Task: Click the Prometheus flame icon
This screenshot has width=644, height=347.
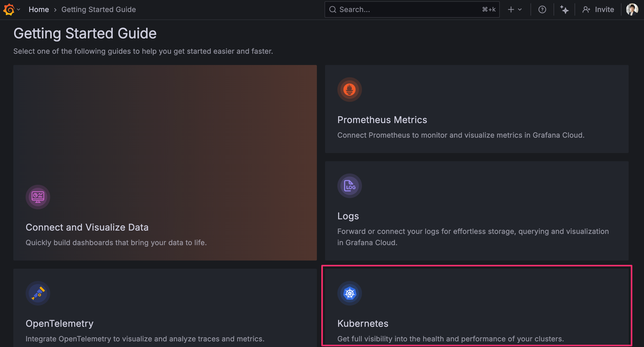Action: [349, 90]
